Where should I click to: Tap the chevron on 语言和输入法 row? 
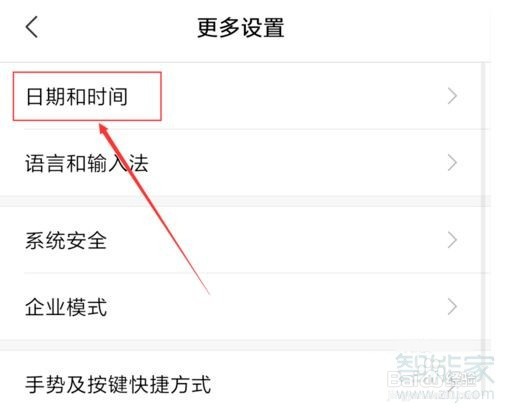pos(452,163)
